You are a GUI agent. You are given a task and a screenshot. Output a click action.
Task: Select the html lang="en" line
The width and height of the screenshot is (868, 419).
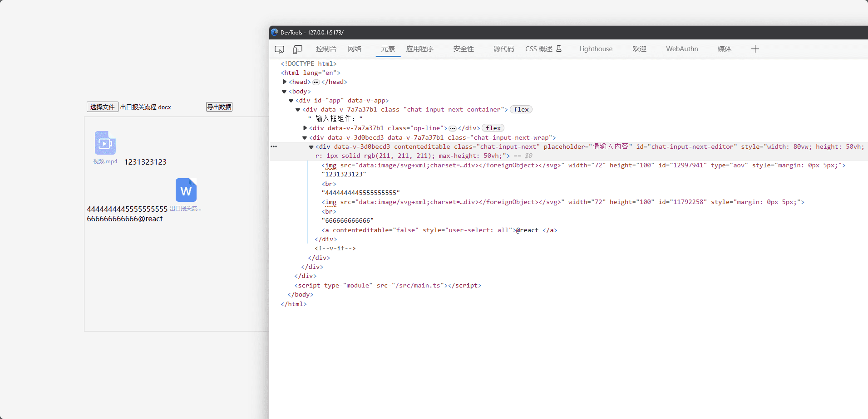point(311,73)
